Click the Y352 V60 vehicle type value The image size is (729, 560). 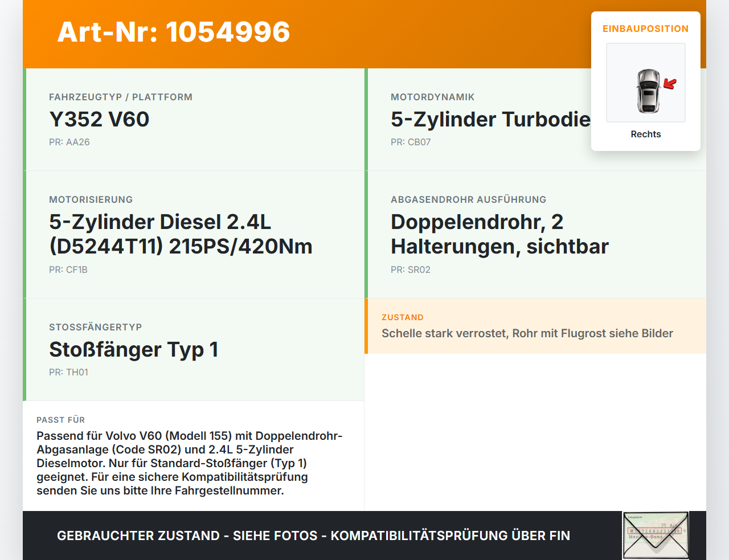click(99, 119)
